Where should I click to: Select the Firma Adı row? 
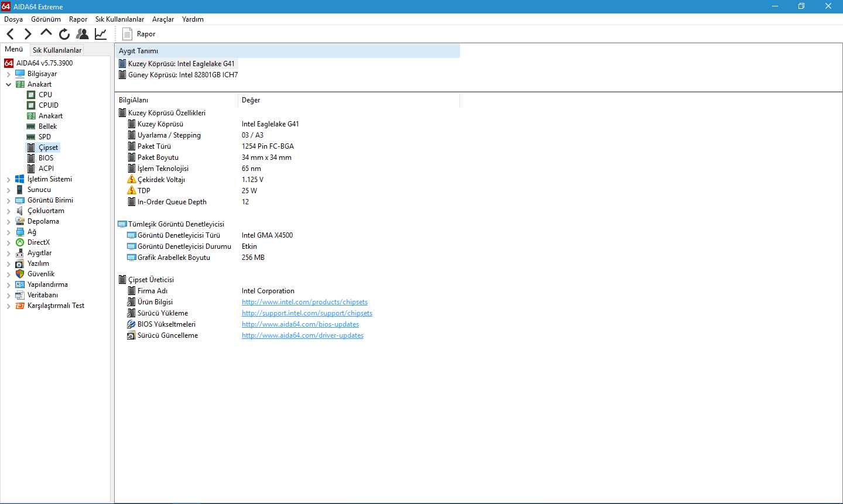288,291
